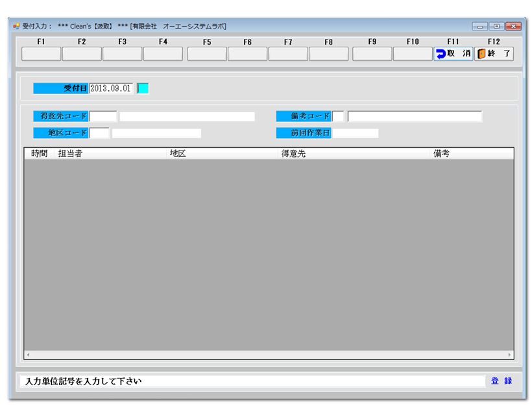This screenshot has height=415, width=532.
Task: Click the customer name field beside 得意先コード
Action: (x=187, y=116)
